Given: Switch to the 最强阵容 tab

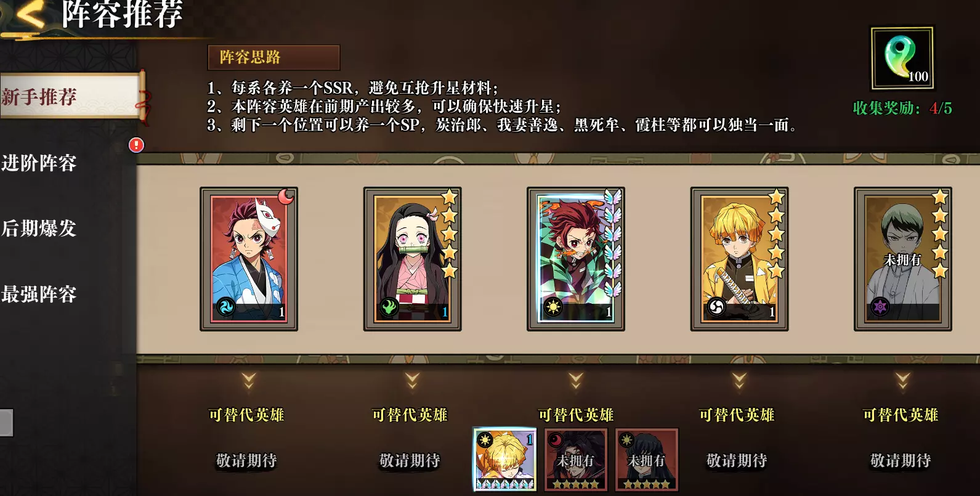Looking at the screenshot, I should tap(39, 295).
